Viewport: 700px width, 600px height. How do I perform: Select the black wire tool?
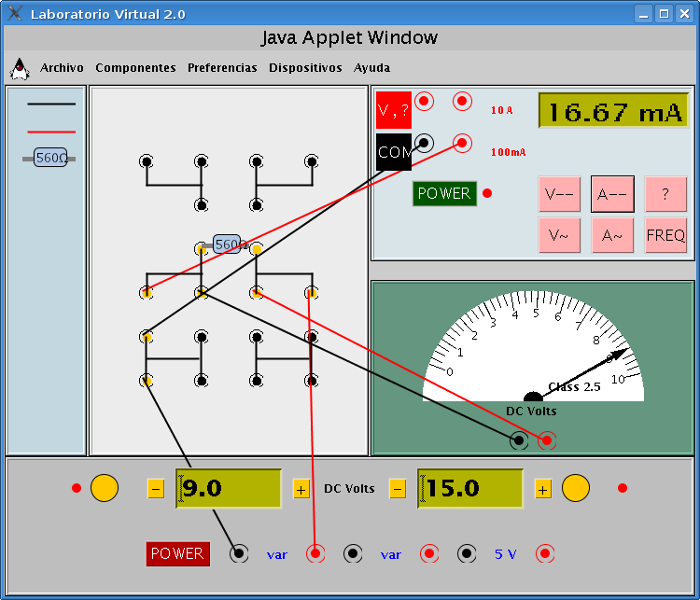[50, 104]
